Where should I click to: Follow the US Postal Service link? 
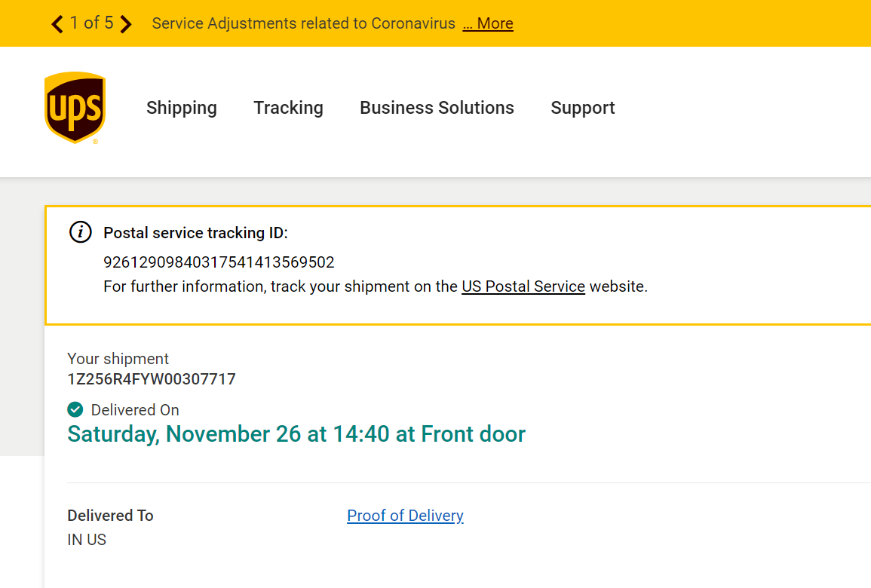(523, 286)
